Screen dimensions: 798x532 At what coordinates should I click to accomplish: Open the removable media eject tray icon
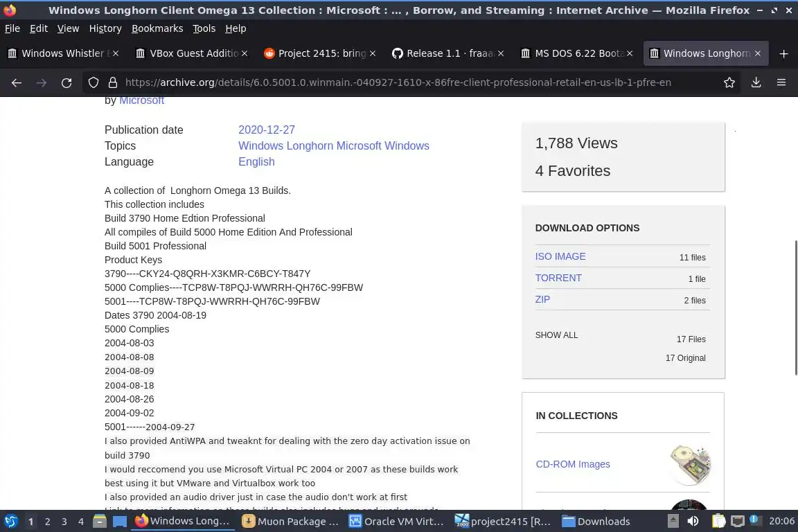673,522
